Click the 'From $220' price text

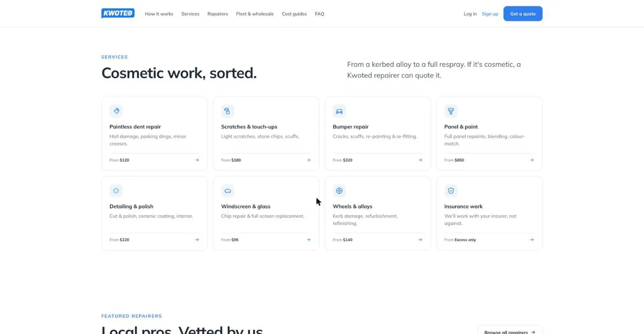point(119,240)
